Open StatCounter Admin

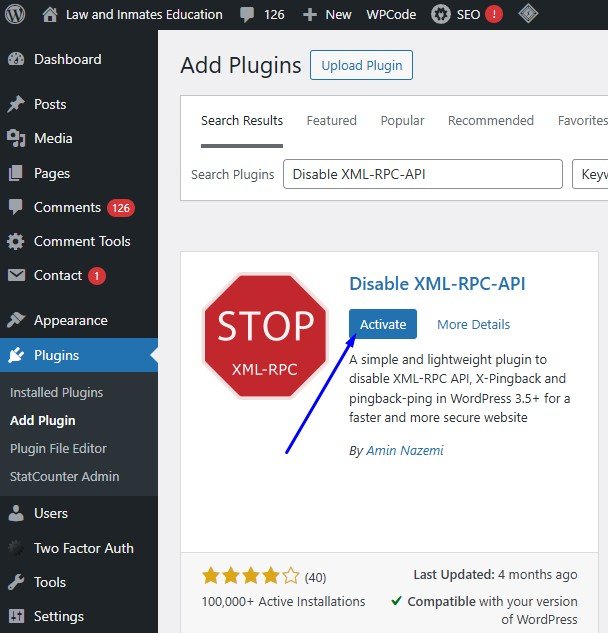click(x=65, y=476)
